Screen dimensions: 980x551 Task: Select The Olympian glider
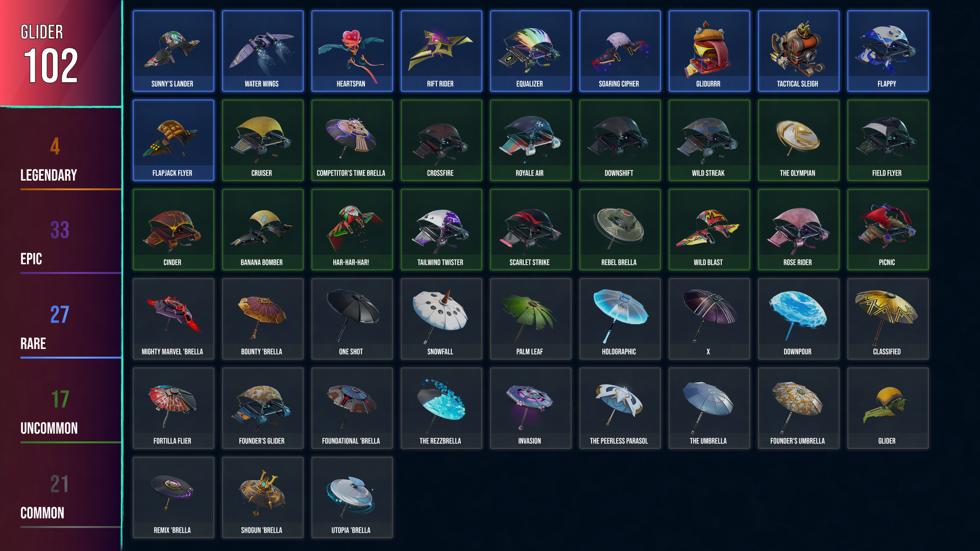(x=798, y=140)
